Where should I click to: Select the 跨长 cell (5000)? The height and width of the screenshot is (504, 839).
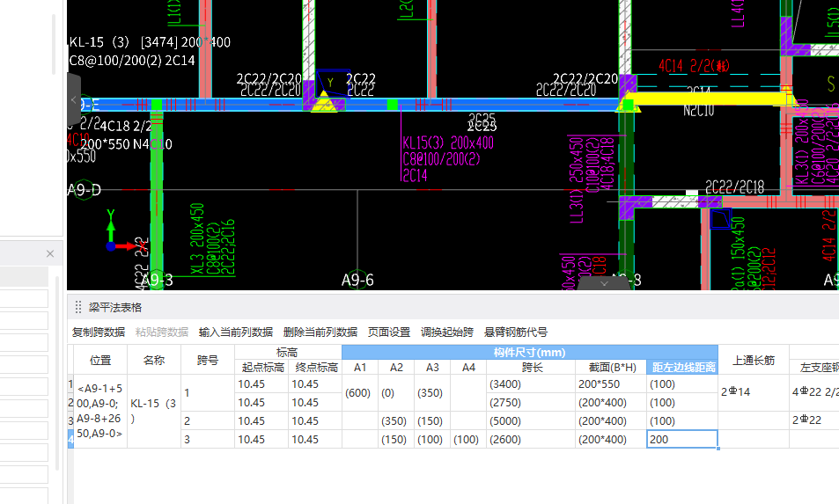click(x=530, y=420)
